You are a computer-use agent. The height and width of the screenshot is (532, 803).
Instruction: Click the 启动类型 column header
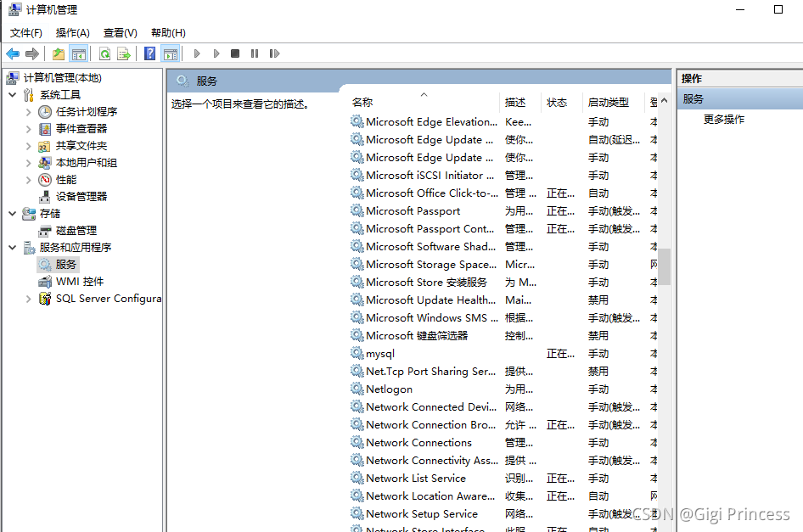613,103
